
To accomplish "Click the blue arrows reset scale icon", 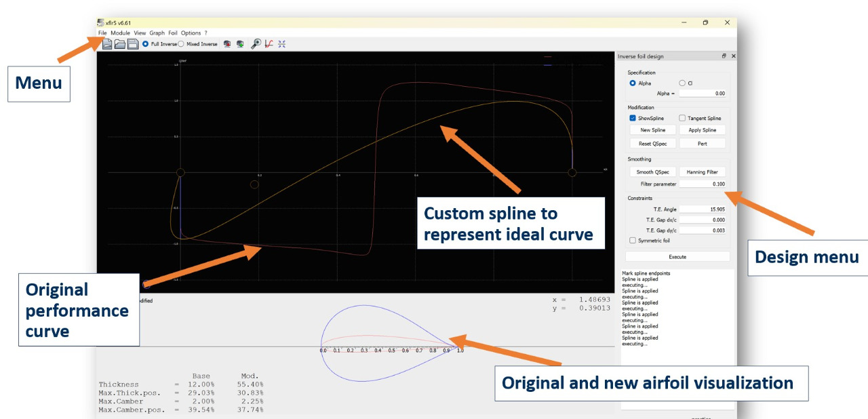I will [x=282, y=44].
